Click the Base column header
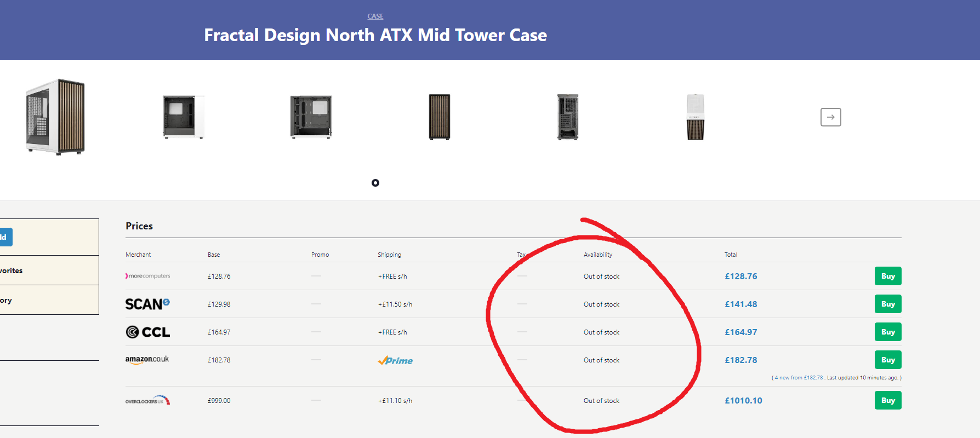980x438 pixels. (214, 255)
